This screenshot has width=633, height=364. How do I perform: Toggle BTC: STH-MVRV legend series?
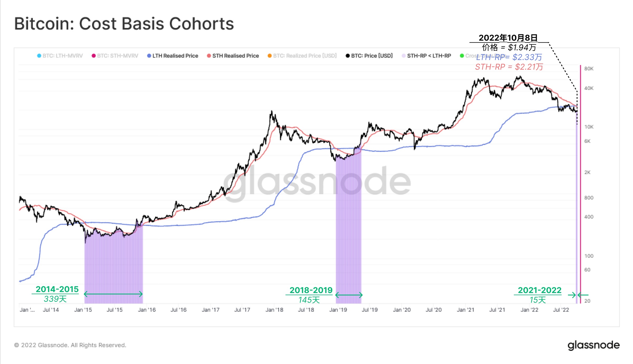(x=115, y=56)
